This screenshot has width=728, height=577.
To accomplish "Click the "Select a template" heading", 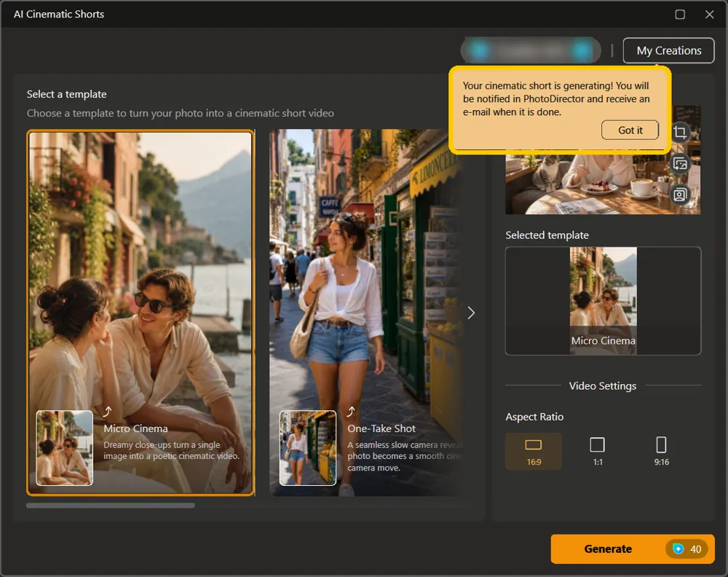I will tap(67, 94).
